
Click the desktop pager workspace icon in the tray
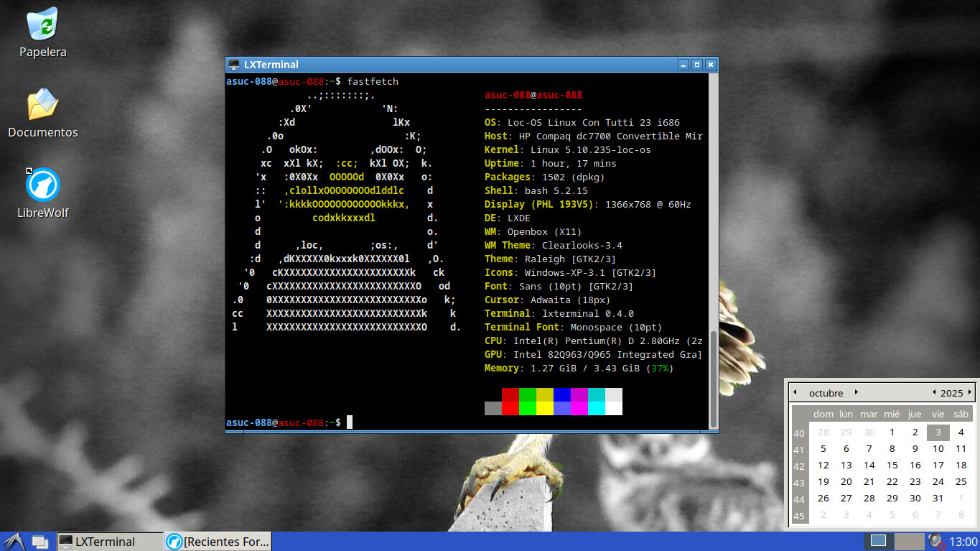coord(878,541)
